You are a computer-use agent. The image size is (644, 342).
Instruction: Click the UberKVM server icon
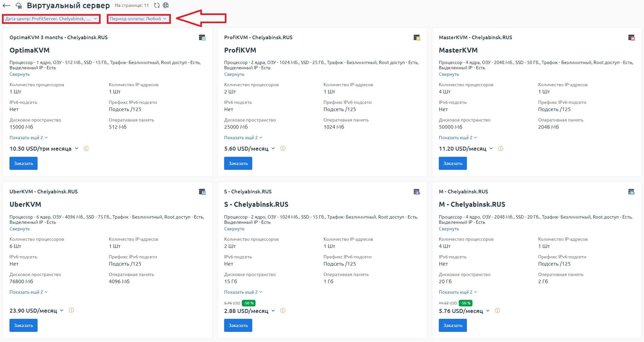point(202,192)
